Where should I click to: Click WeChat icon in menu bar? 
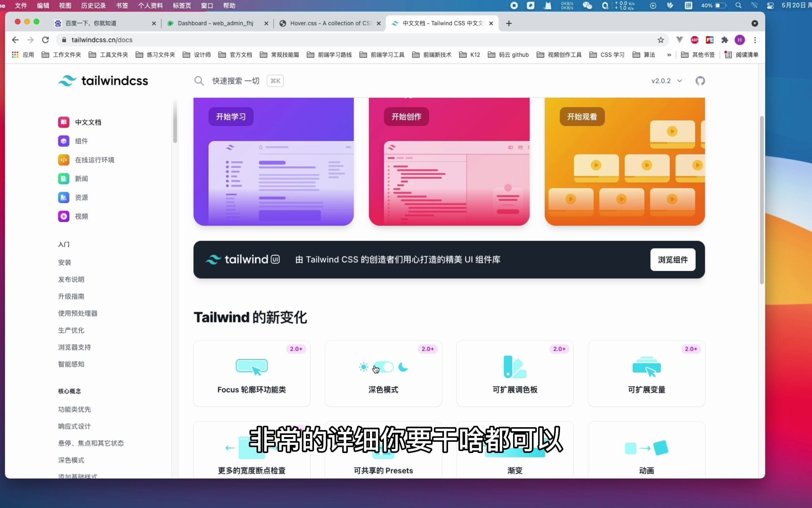point(587,5)
